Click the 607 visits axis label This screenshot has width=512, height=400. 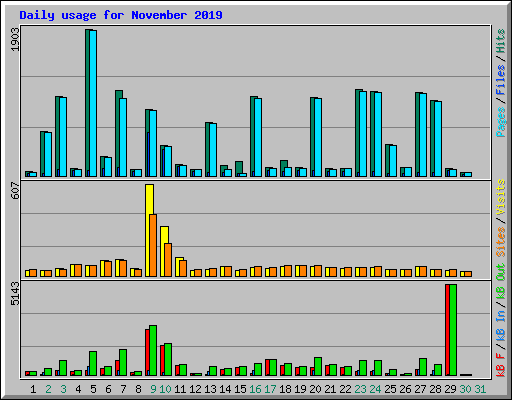point(15,190)
